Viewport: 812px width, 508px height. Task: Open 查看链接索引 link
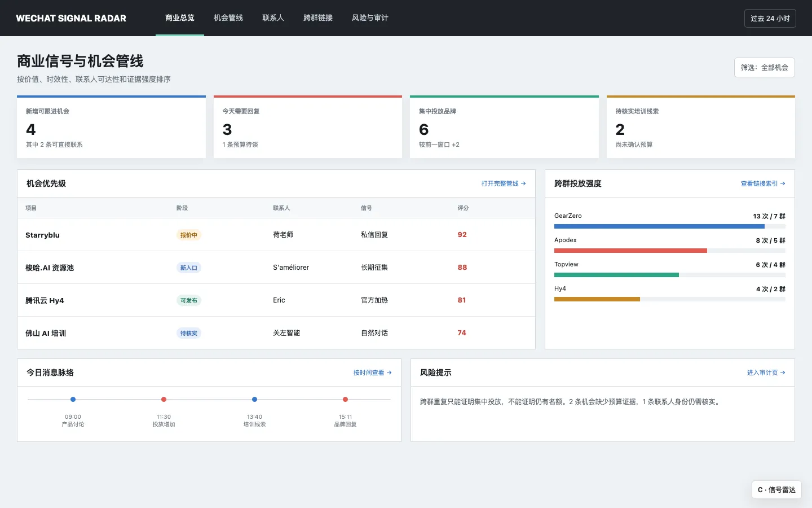[763, 183]
